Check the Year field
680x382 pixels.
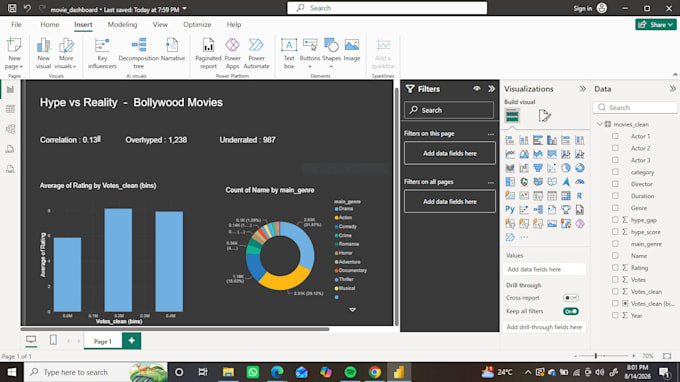615,315
